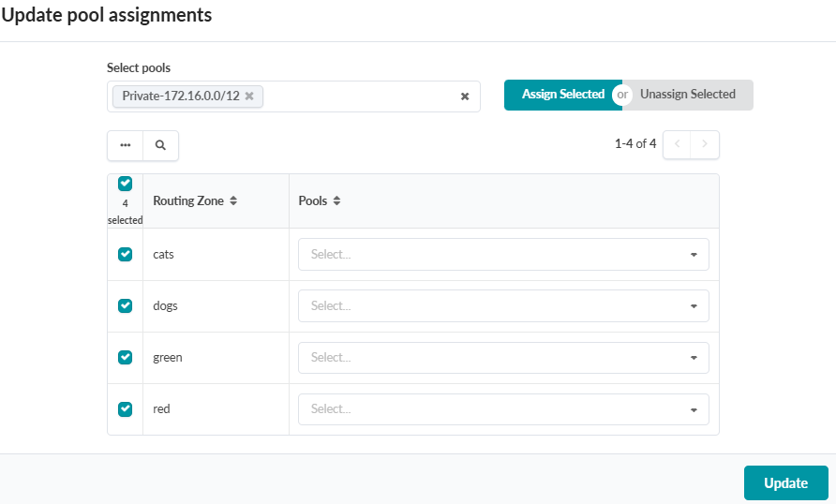Go to next page arrow

coord(705,144)
